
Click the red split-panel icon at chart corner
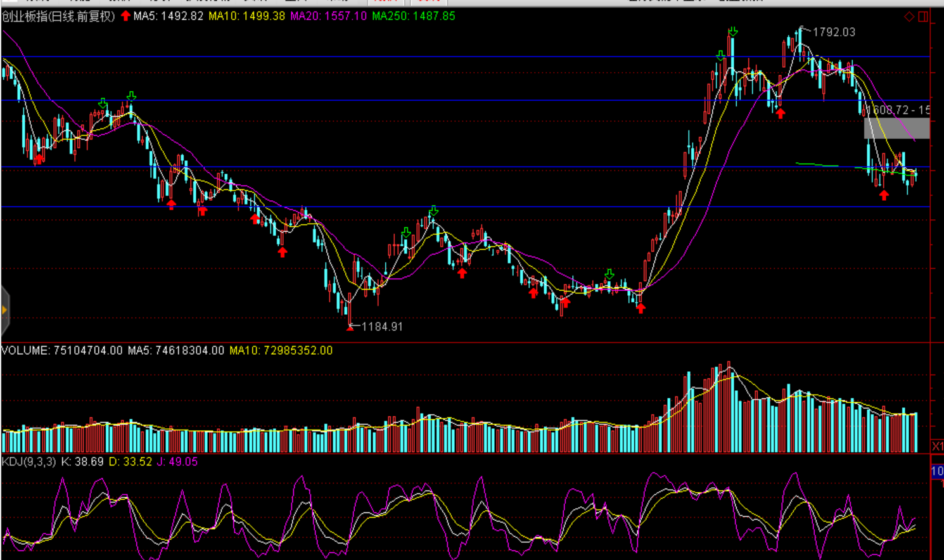923,16
